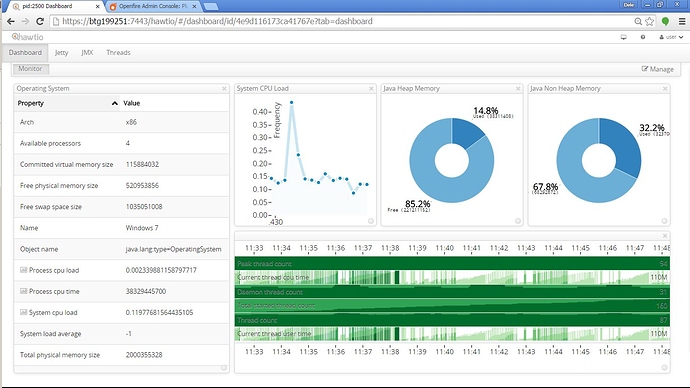Open the help question mark icon
Image resolution: width=690 pixels, height=388 pixels.
pyautogui.click(x=643, y=37)
